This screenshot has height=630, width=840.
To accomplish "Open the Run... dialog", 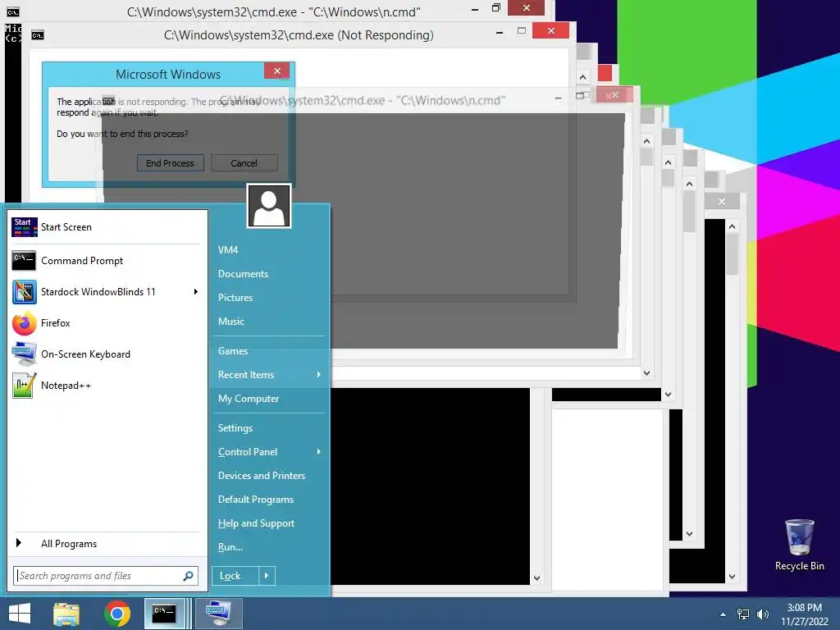I will [230, 547].
